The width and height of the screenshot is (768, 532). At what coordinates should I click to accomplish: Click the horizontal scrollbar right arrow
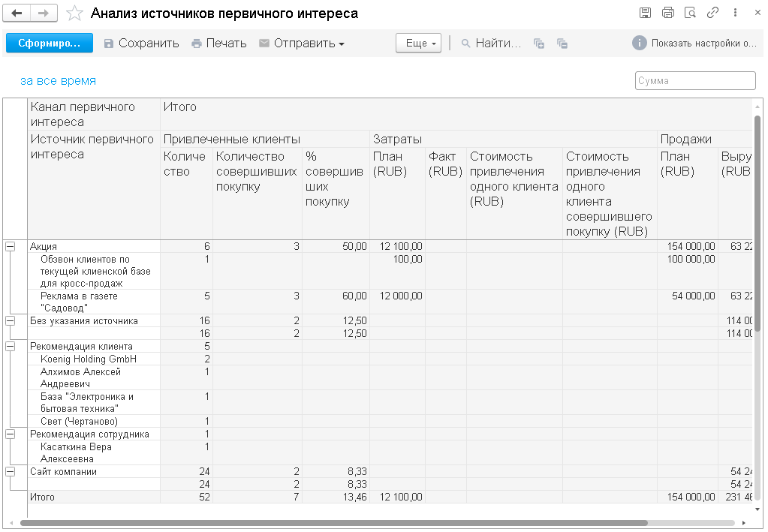click(743, 523)
